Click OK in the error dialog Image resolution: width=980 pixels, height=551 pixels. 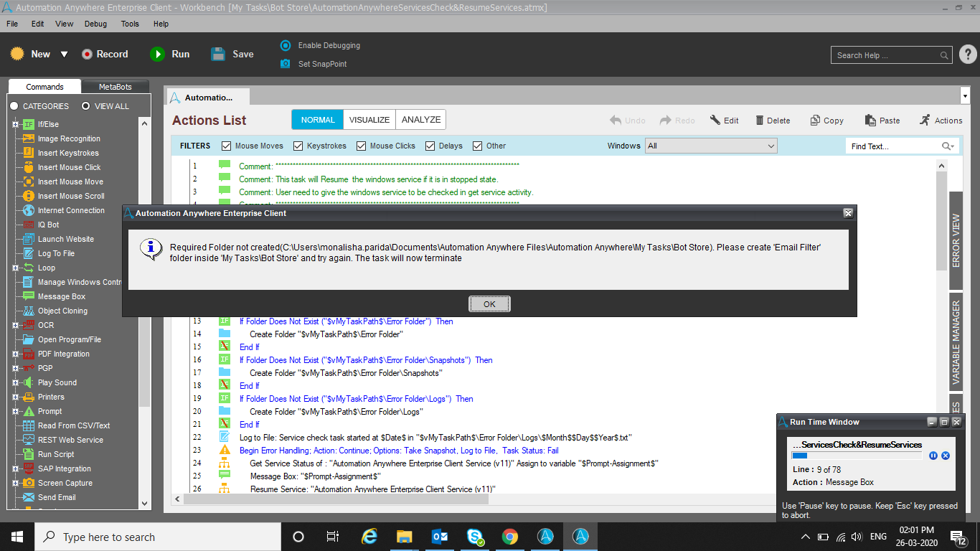pyautogui.click(x=489, y=304)
